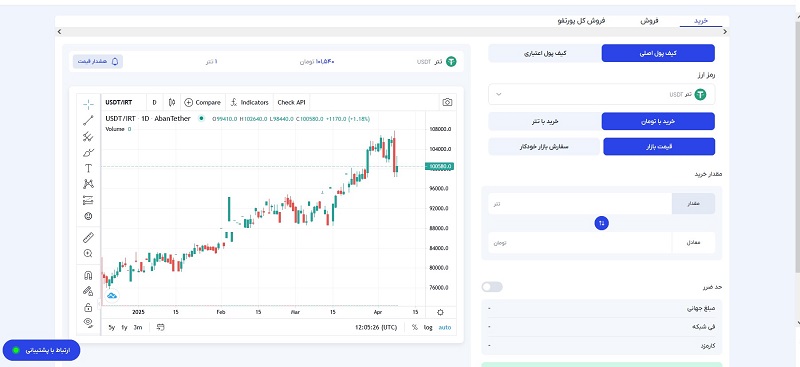
Task: Click the vertical page scrollbar down arrow
Action: (x=798, y=323)
